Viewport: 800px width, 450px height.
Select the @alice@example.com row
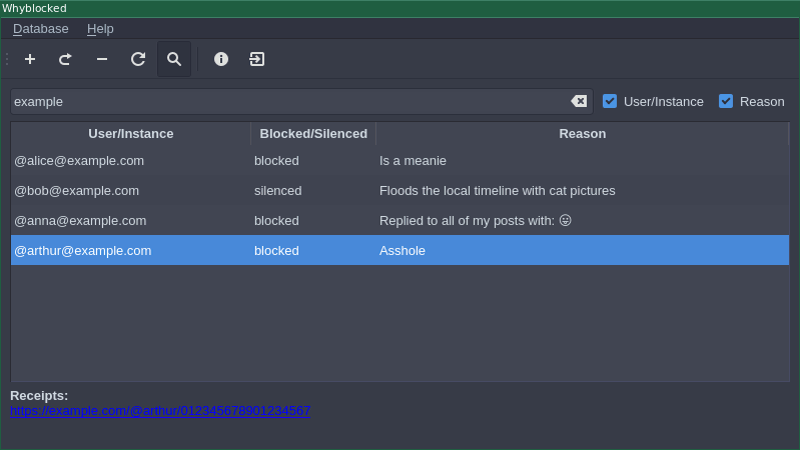(x=400, y=161)
